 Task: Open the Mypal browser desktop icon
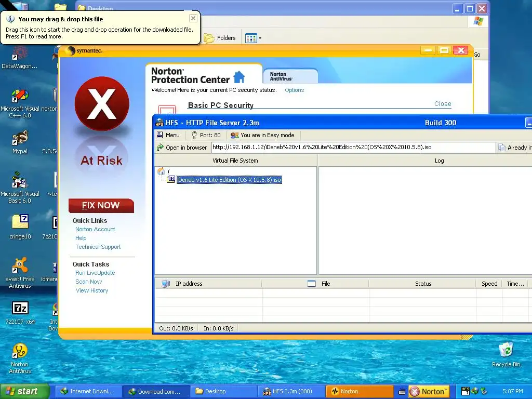(x=20, y=143)
